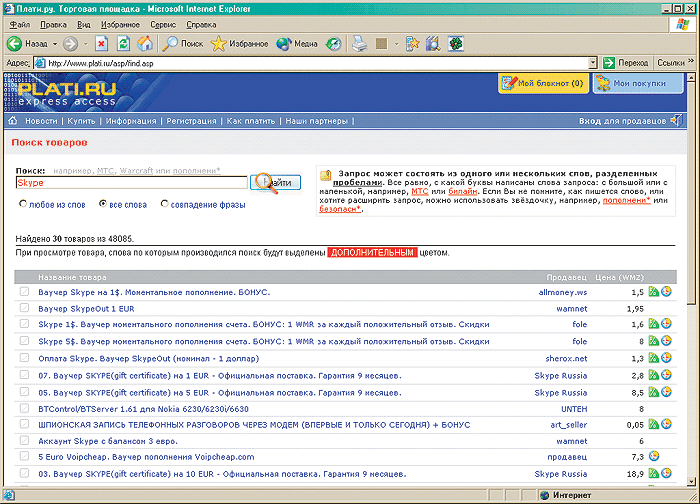The image size is (700, 504).
Task: Click the Skype search input field
Action: (131, 182)
